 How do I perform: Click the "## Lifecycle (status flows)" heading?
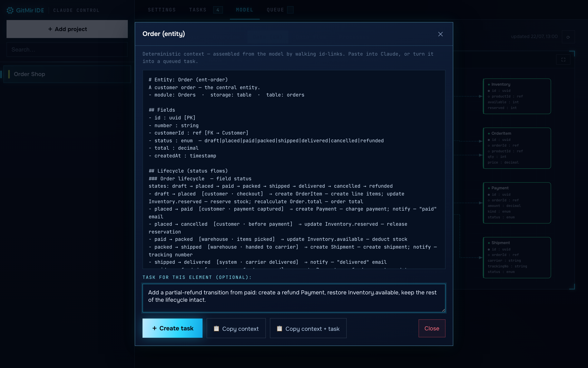[x=188, y=171]
